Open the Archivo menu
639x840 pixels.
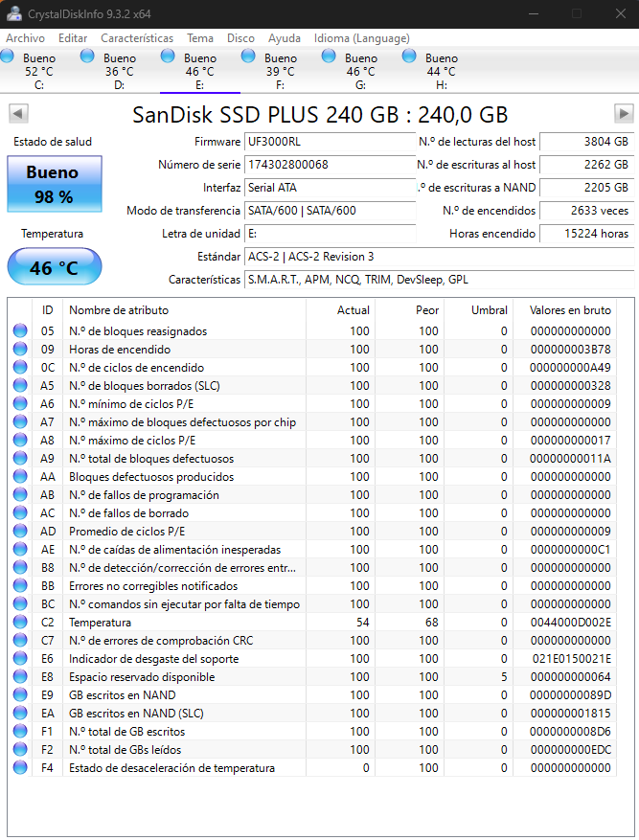(25, 38)
